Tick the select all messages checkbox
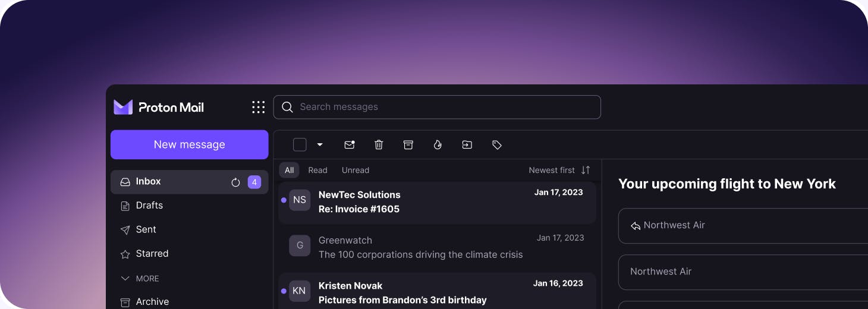 pos(300,145)
